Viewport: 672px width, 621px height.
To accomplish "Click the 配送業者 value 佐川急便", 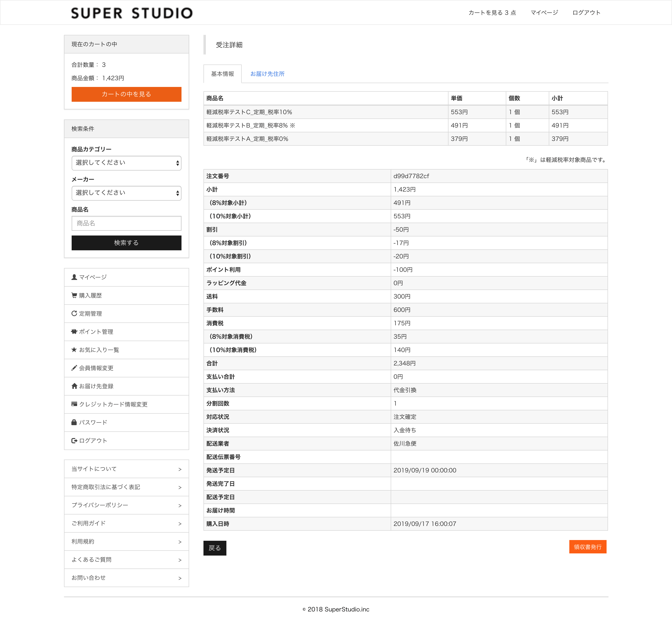I will (x=405, y=444).
